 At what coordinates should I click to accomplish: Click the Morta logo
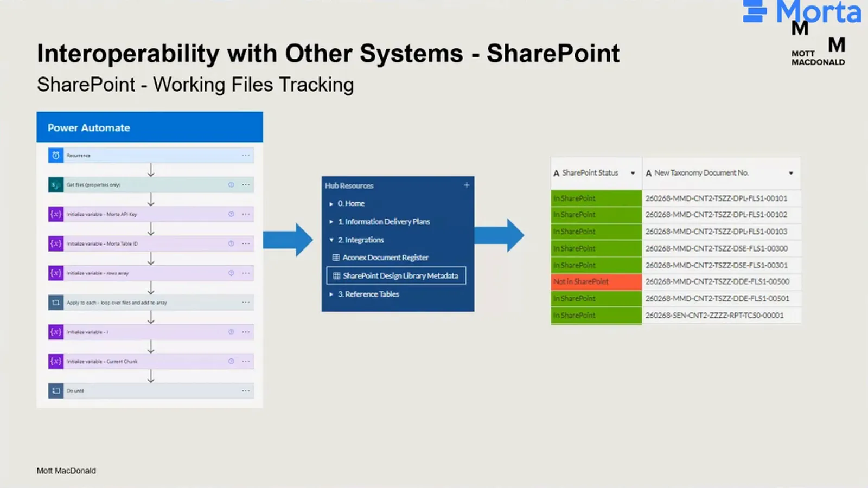click(802, 12)
